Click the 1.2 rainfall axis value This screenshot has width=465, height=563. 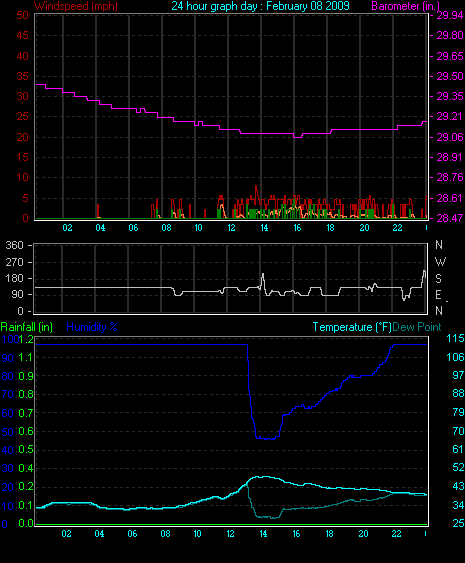(26, 339)
